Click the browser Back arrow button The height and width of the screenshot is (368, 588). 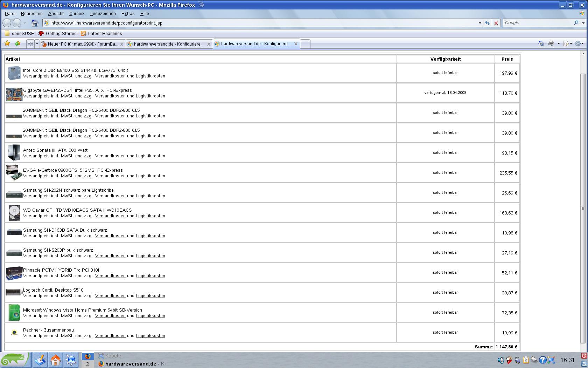point(7,23)
